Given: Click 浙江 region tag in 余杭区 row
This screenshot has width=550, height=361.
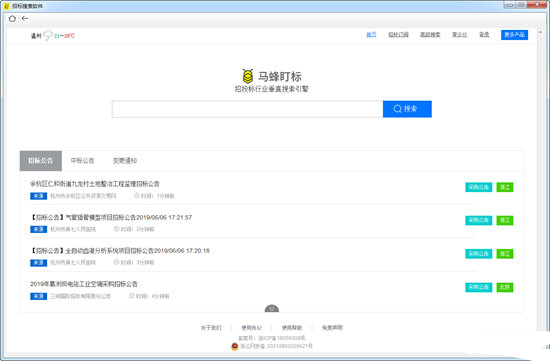Looking at the screenshot, I should [x=505, y=187].
